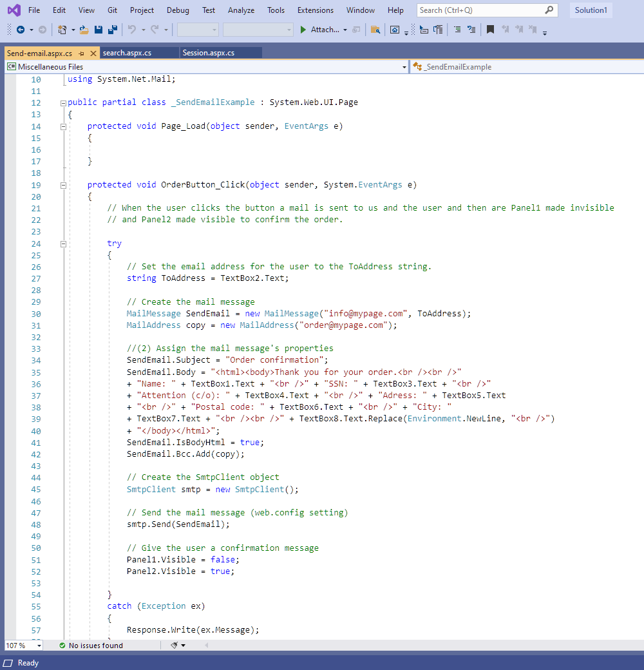The width and height of the screenshot is (644, 670).
Task: Open the Project menu
Action: coord(142,10)
